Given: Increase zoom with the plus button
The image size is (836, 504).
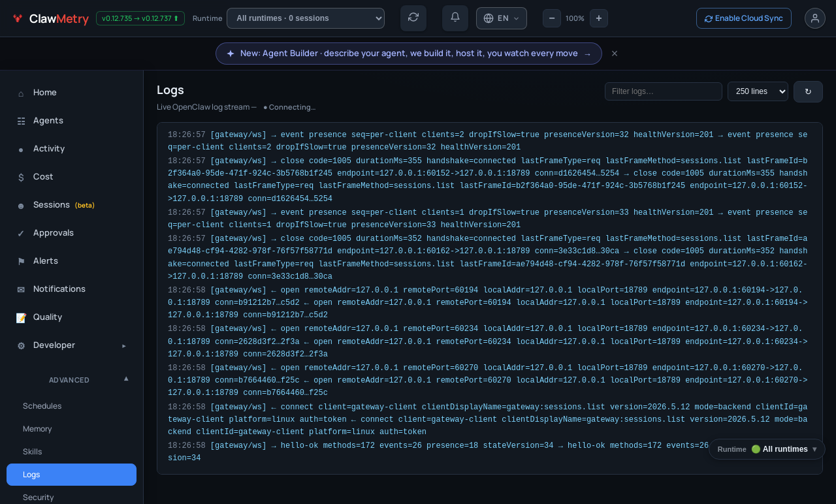Looking at the screenshot, I should pos(599,18).
